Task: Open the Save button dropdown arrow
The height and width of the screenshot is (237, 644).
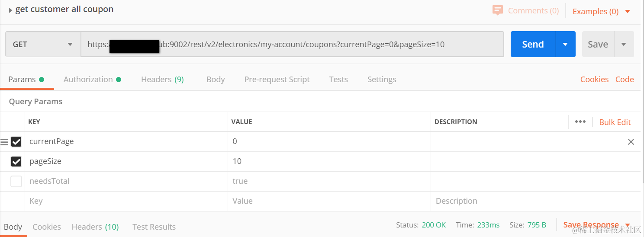Action: coord(624,45)
